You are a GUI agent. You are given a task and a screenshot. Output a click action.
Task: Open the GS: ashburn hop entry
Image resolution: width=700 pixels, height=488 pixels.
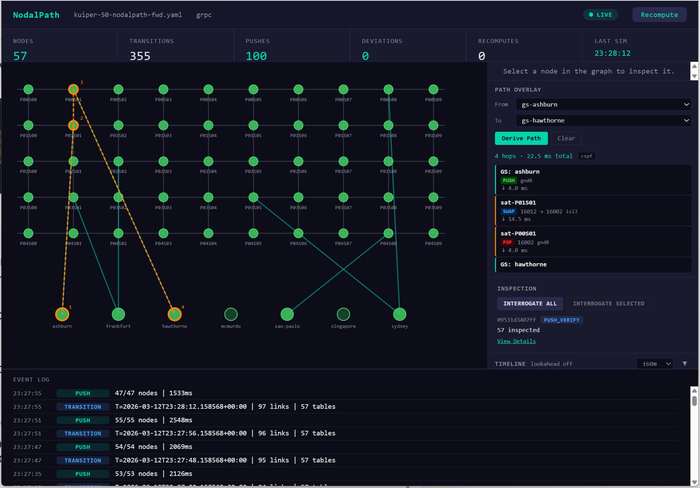point(593,180)
